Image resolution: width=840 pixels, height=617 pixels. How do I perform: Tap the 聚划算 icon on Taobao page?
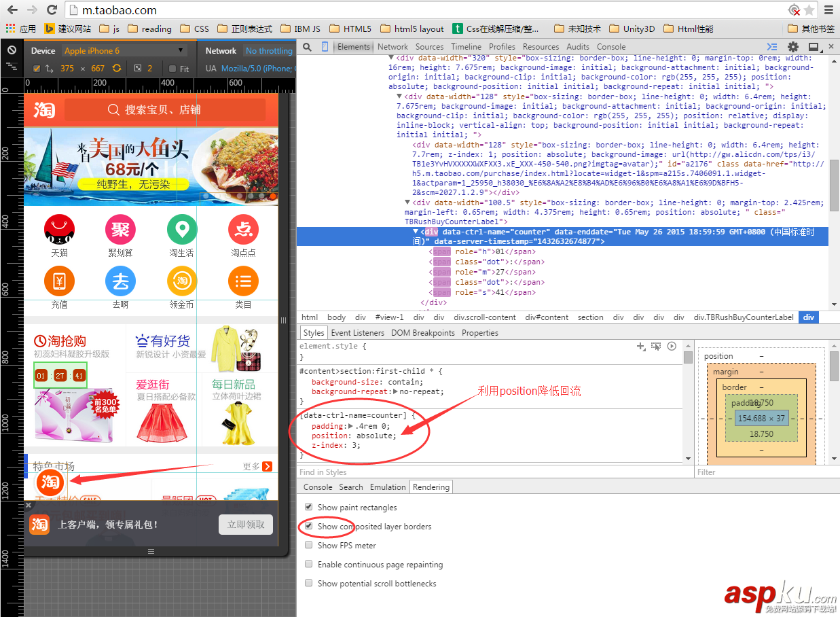click(x=121, y=230)
